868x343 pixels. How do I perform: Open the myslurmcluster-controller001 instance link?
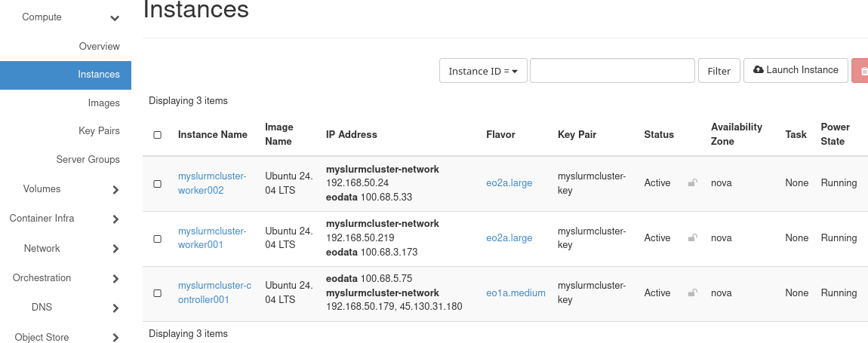pyautogui.click(x=215, y=292)
